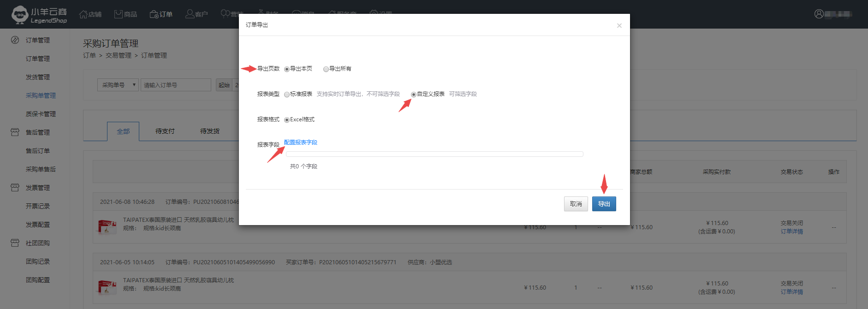Open the 店铺 home icon in the top bar
This screenshot has height=309, width=868.
pos(83,14)
